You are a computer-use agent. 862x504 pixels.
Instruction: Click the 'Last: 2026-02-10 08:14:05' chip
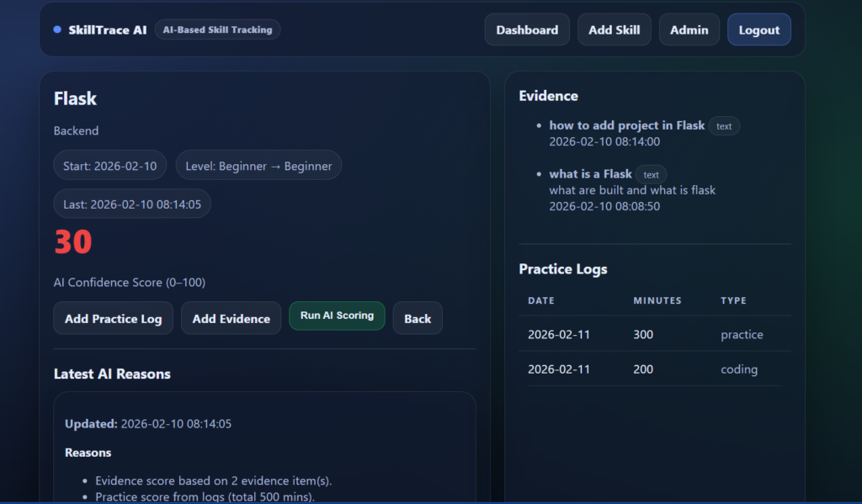(x=132, y=203)
